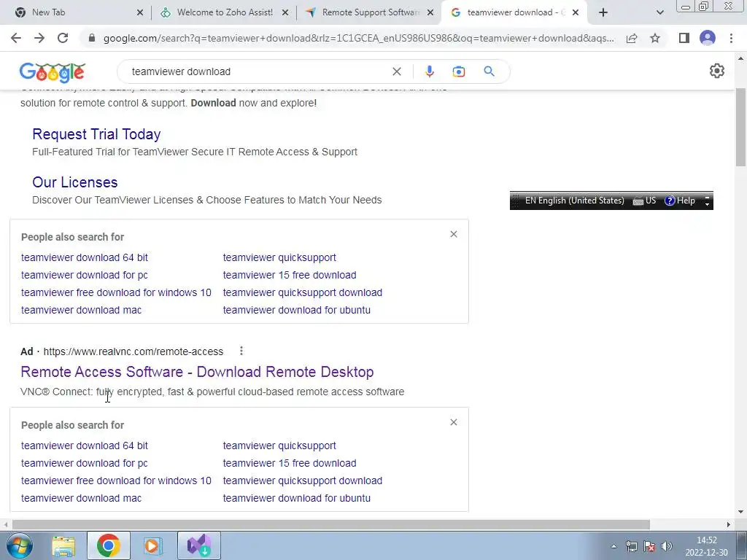The width and height of the screenshot is (747, 560).
Task: Submit search with the magnifier icon
Action: click(x=489, y=71)
